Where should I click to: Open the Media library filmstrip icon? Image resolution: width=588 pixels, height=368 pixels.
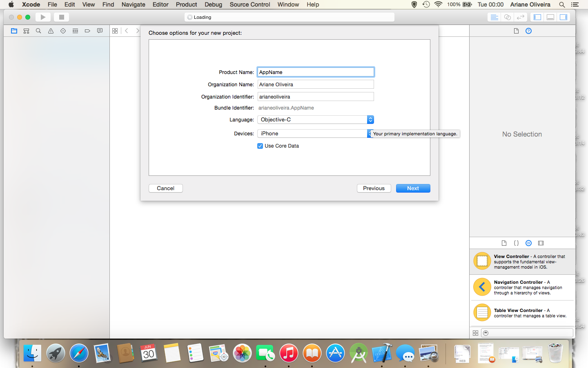541,243
